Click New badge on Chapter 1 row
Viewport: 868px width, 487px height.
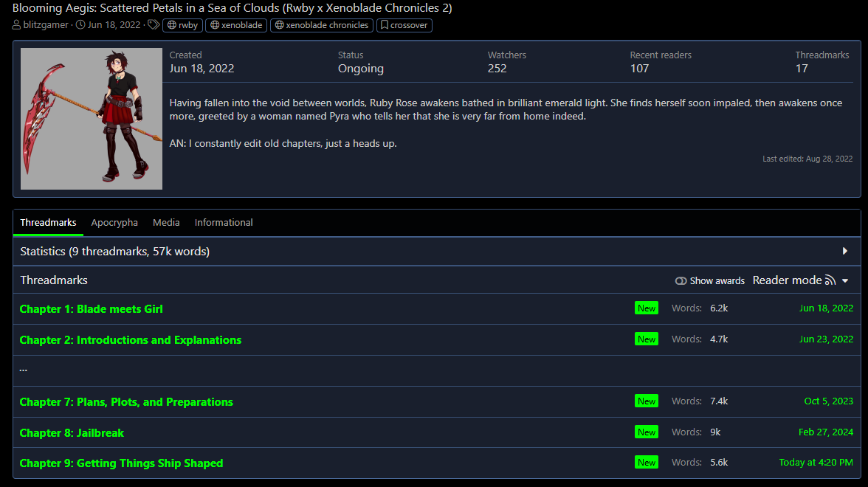tap(647, 308)
